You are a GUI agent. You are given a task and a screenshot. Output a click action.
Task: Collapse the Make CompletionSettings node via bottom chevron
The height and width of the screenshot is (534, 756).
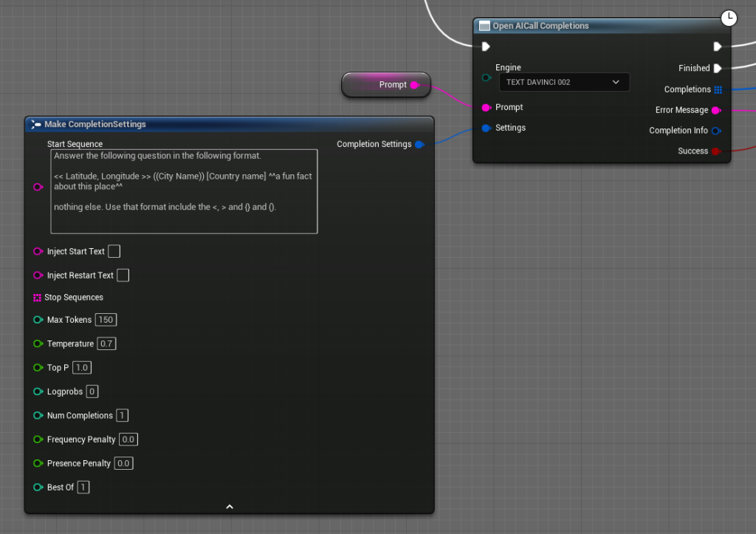pos(229,507)
